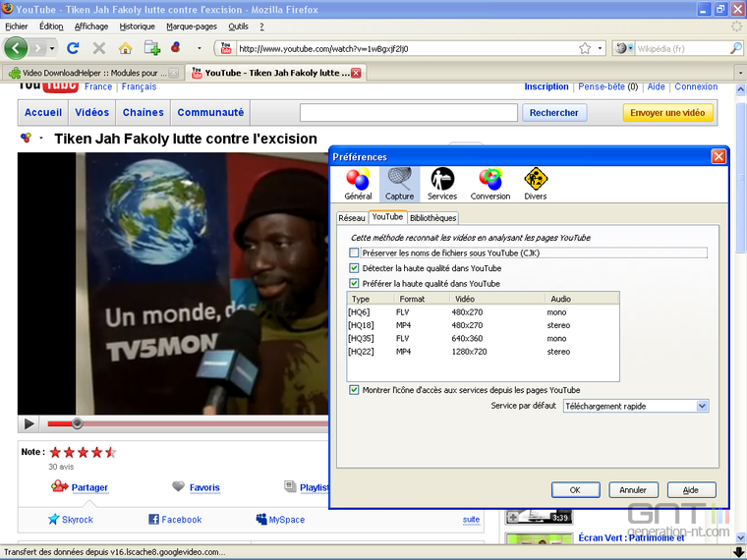Open the Fichier menu
The image size is (747, 560).
click(x=16, y=27)
